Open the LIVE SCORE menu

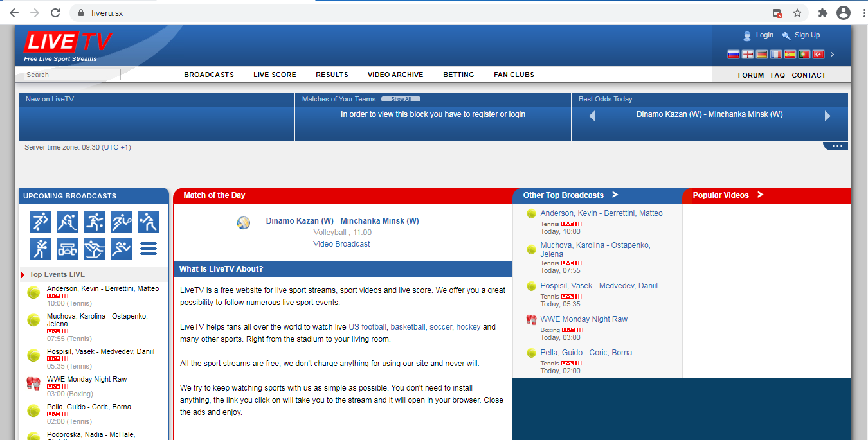[275, 75]
